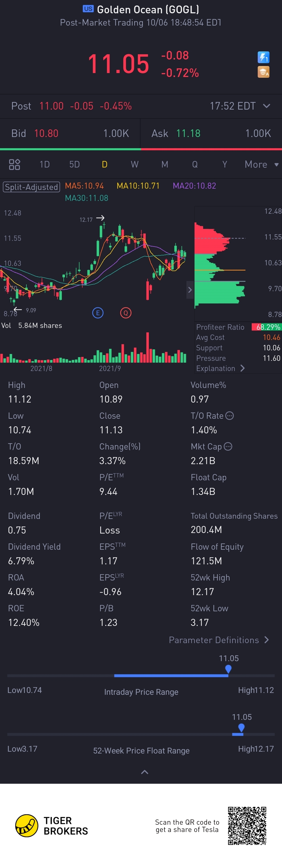Tap the Avg Cost 10.46 value
This screenshot has height=868, width=282.
(x=272, y=337)
